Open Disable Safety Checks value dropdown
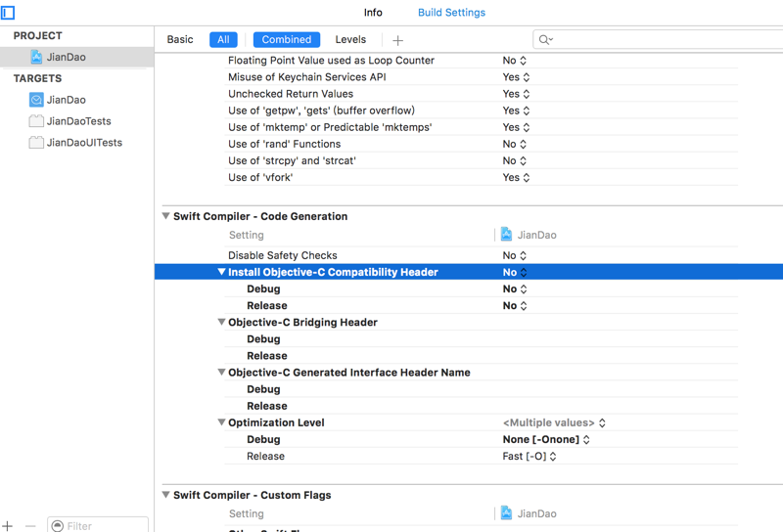This screenshot has height=532, width=783. [515, 256]
